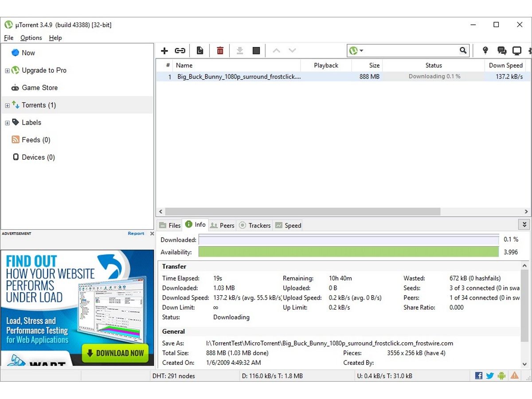Click the green Availability bar

349,252
